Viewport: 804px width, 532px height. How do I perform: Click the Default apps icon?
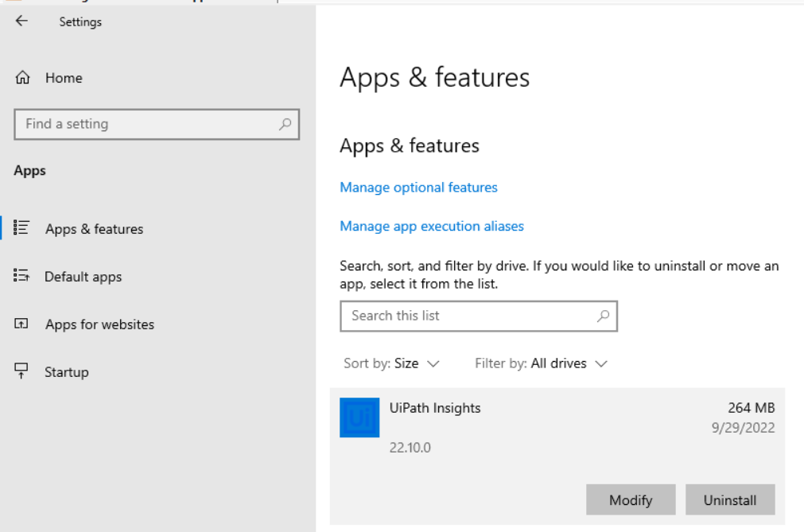(21, 276)
